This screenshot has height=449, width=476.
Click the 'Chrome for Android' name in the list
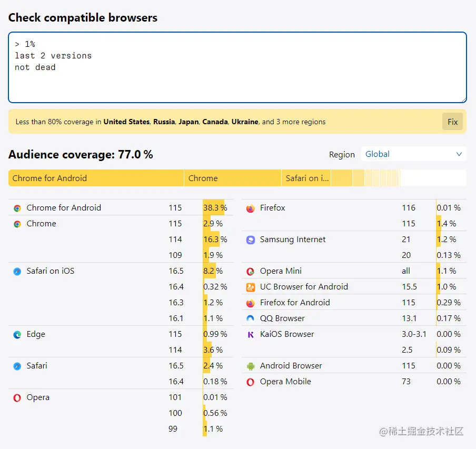coord(64,208)
